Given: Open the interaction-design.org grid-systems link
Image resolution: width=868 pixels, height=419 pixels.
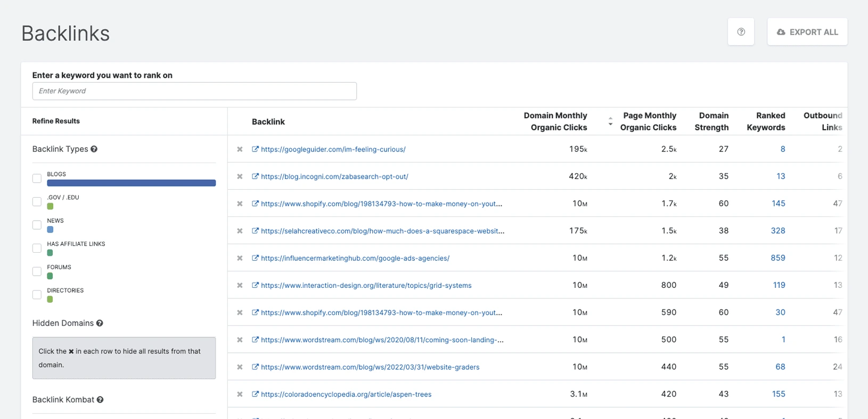Looking at the screenshot, I should 366,285.
